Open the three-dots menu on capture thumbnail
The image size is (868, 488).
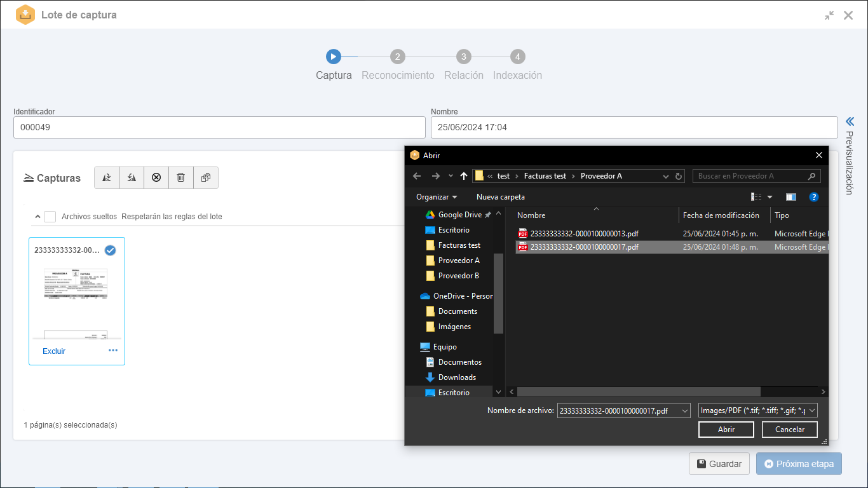point(113,350)
